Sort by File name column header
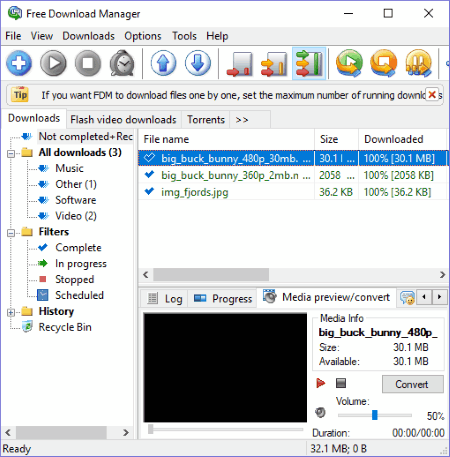 [226, 139]
